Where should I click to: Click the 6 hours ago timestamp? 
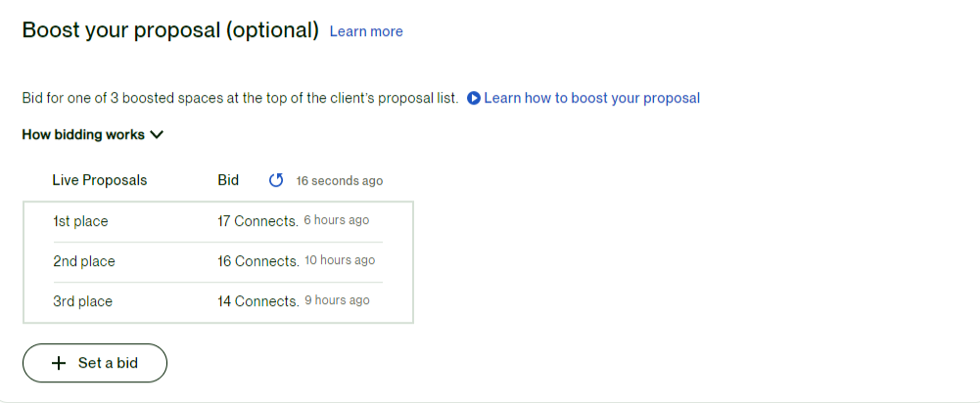point(337,220)
